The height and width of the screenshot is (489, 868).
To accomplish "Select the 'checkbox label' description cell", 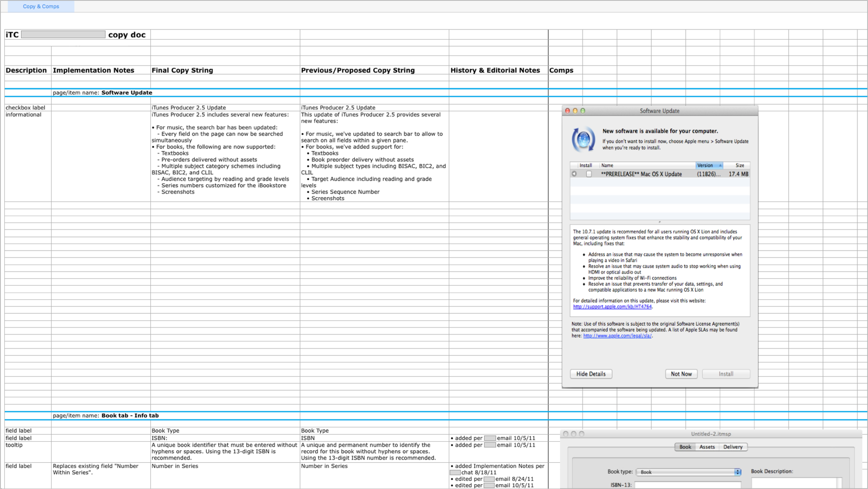I will point(28,108).
